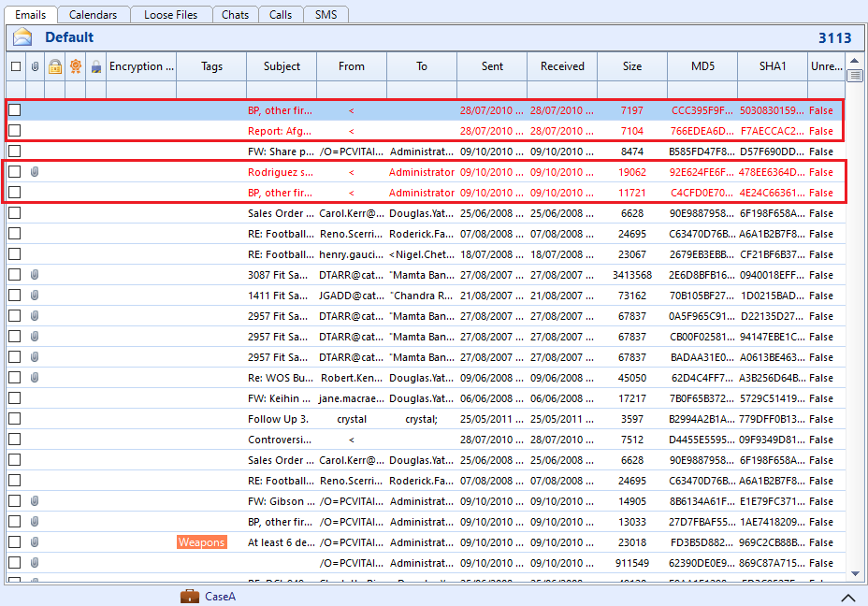Click the scrollbar up arrow

coord(855,61)
